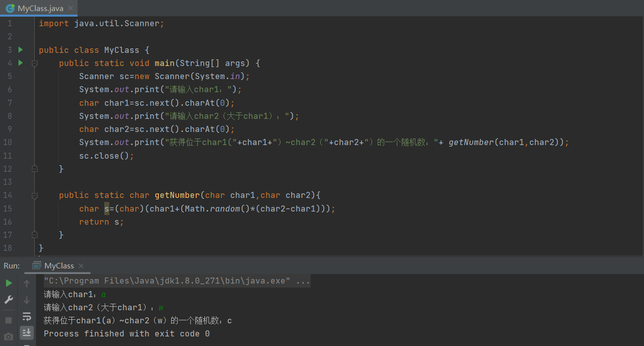Click 'main' method name on line 4
The height and width of the screenshot is (346, 644).
click(x=165, y=63)
